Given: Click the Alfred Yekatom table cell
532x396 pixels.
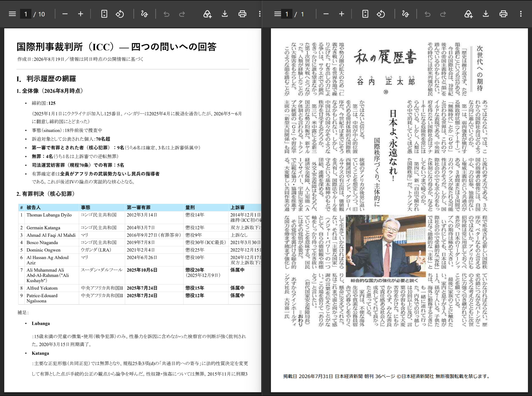Looking at the screenshot, I should tap(52, 288).
